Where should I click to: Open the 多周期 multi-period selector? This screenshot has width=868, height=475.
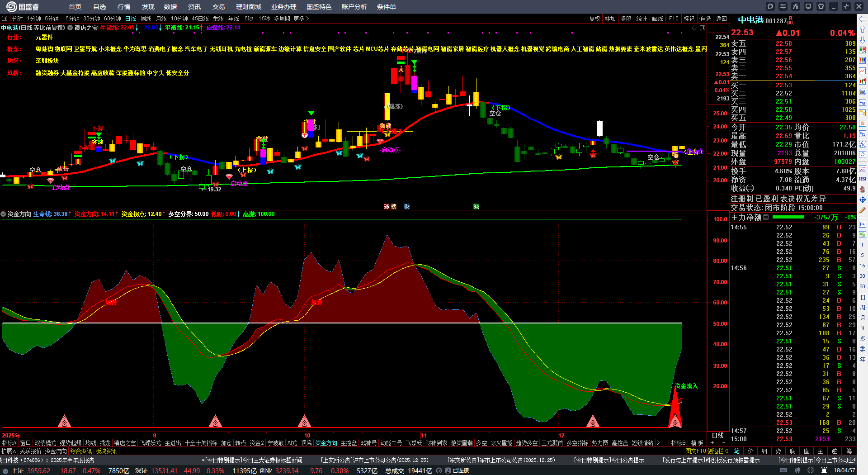point(282,19)
